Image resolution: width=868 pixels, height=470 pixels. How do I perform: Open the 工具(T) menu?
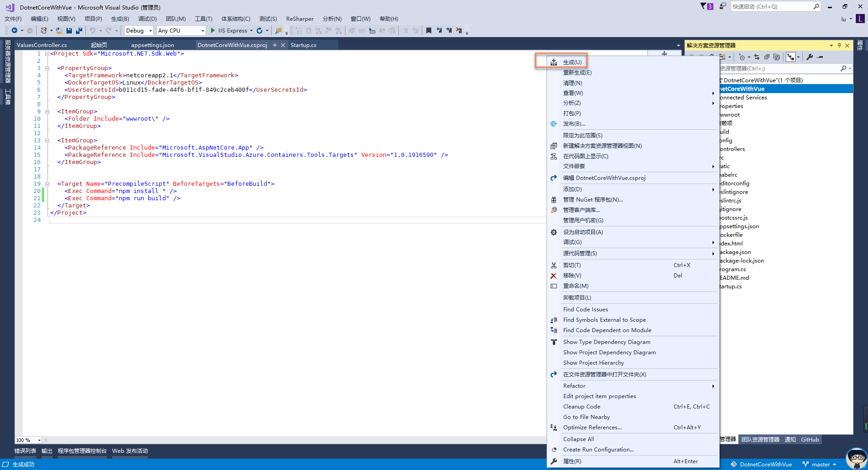[203, 19]
